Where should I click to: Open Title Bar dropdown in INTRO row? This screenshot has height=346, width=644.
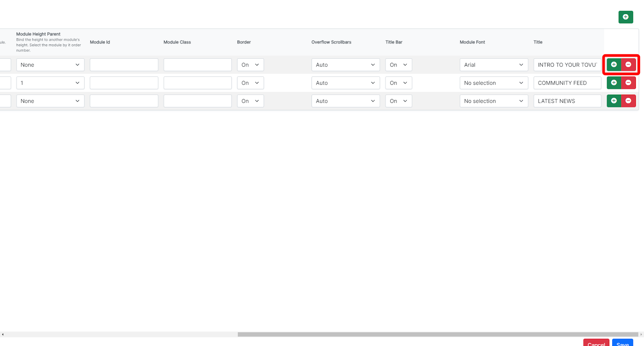(x=399, y=65)
